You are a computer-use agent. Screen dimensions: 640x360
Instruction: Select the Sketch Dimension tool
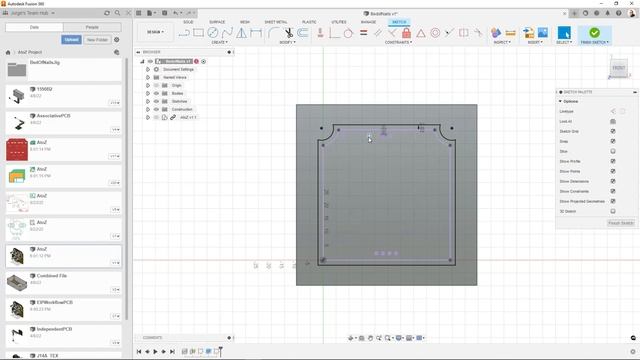[256, 33]
